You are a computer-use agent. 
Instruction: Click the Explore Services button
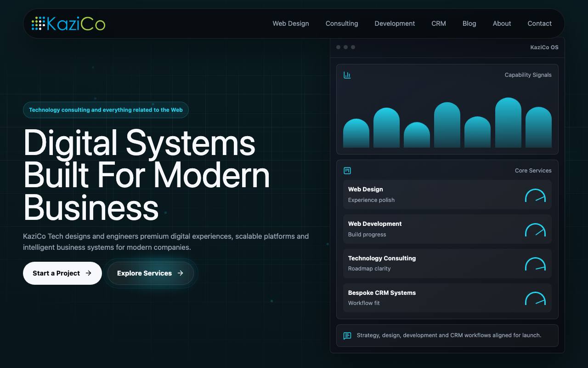[151, 273]
